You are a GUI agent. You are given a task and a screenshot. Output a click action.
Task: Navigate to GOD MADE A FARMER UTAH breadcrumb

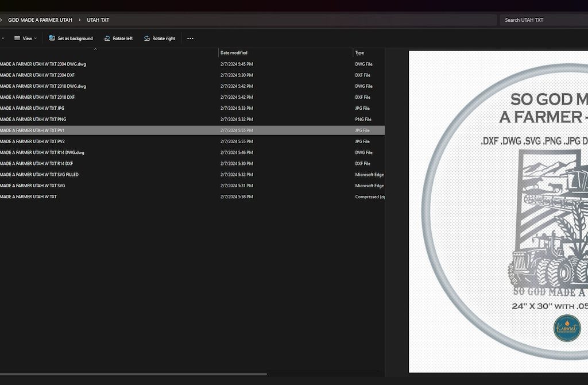click(x=40, y=20)
